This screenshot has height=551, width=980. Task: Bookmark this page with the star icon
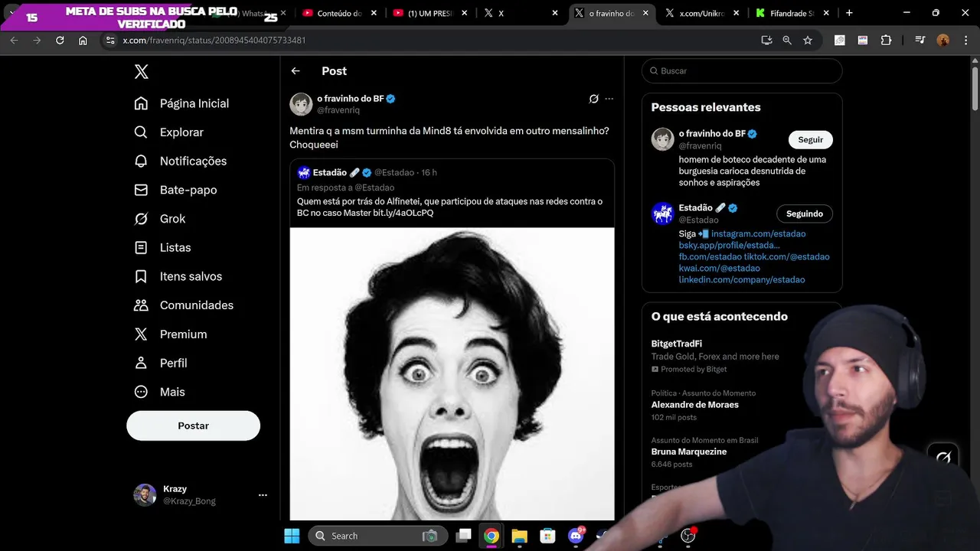point(808,41)
